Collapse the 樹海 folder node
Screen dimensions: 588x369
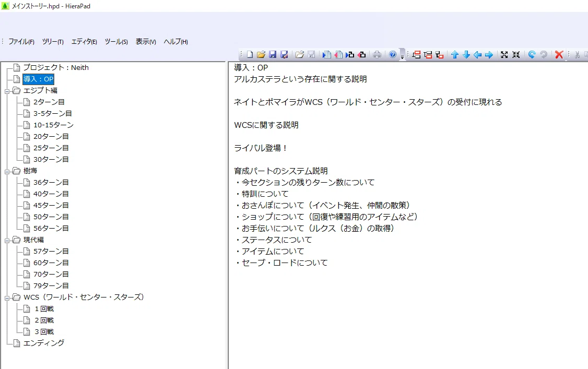(x=7, y=172)
